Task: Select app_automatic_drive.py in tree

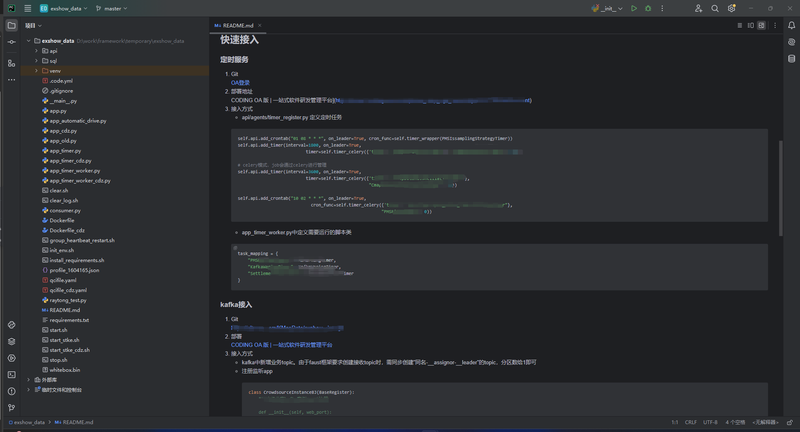Action: 78,121
